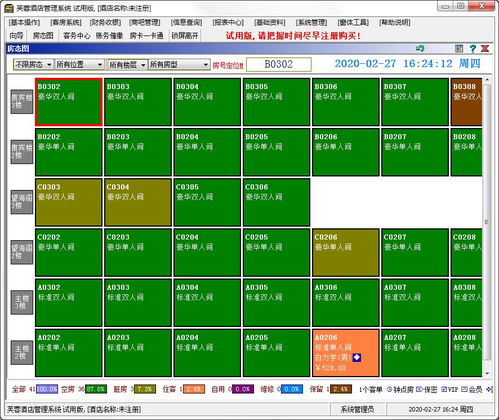Open the 系统管理 menu
This screenshot has height=420, width=499.
pos(311,22)
